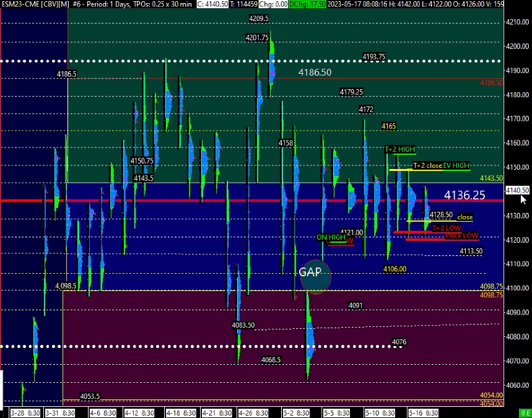Click the green DChg: 17.50 header field
The height and width of the screenshot is (418, 532).
[x=307, y=4]
